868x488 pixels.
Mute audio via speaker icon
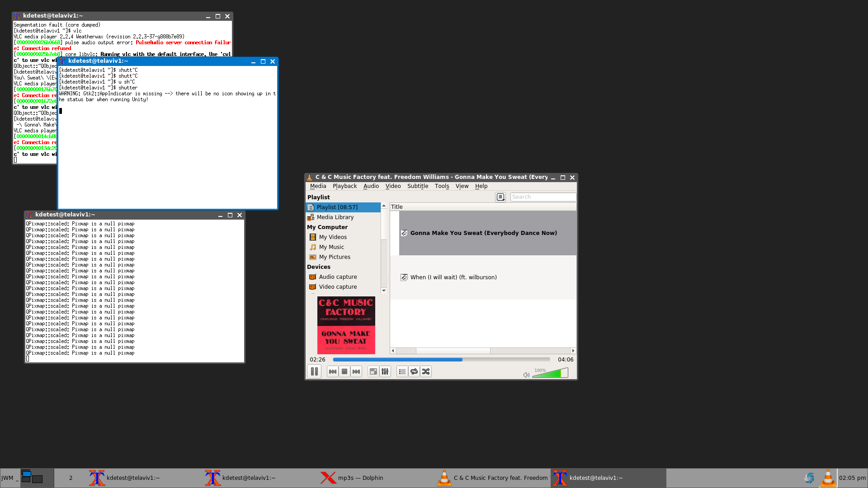[526, 375]
